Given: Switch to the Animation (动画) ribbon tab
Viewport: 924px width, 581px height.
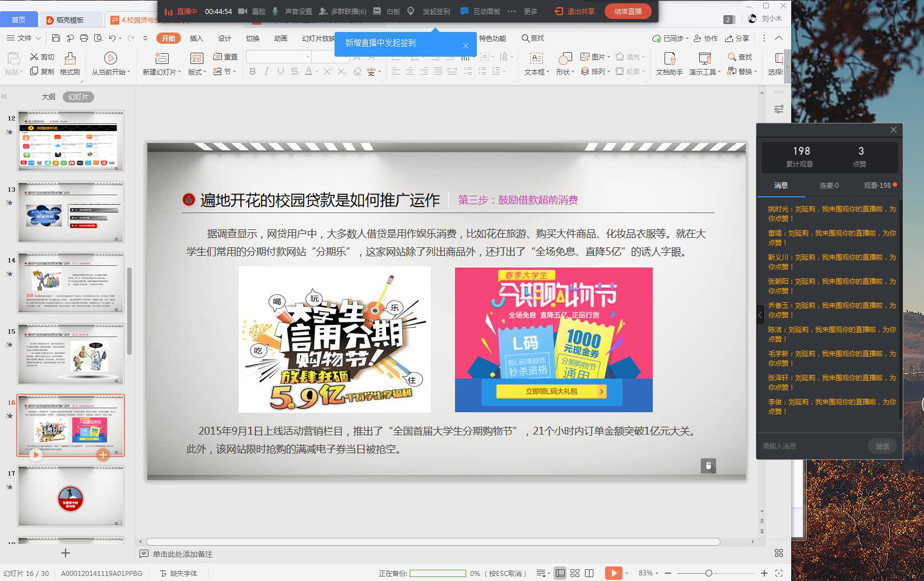Looking at the screenshot, I should pyautogui.click(x=281, y=38).
